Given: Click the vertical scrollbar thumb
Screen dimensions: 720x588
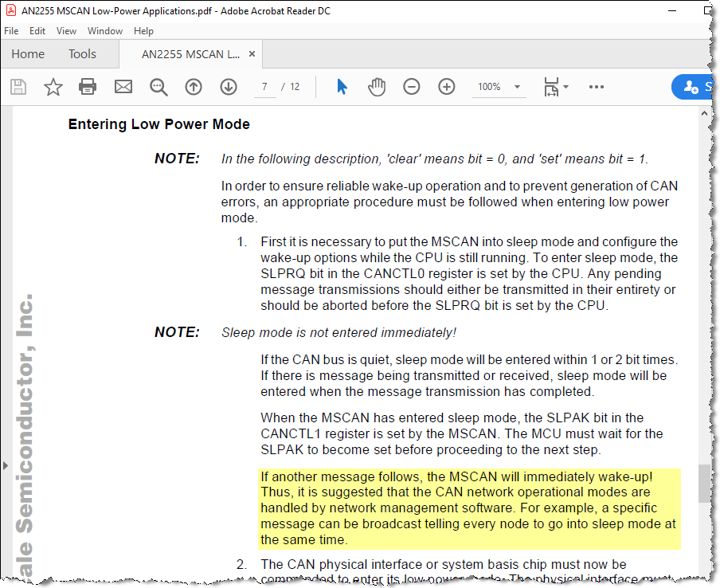Looking at the screenshot, I should (704, 484).
